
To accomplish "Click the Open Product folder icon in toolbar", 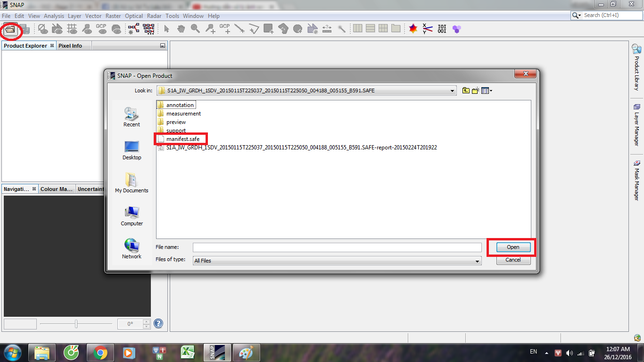I will (10, 29).
